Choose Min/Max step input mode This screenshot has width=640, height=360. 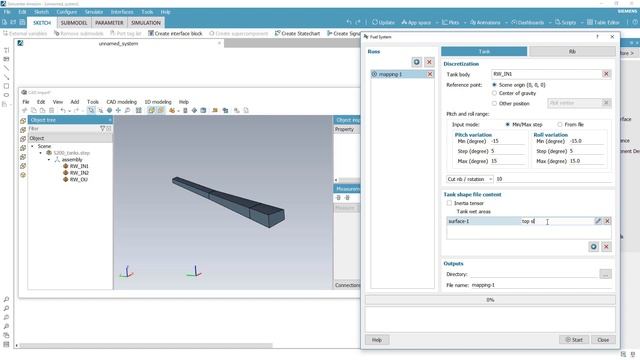(x=507, y=124)
